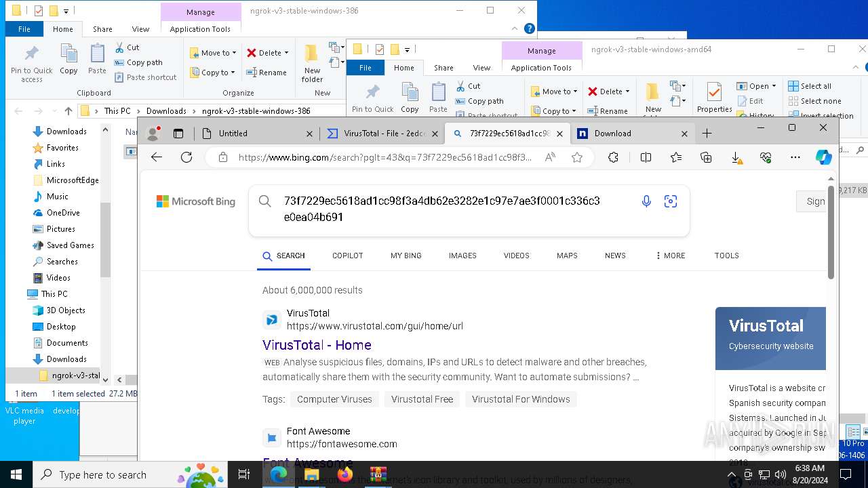The image size is (868, 488).
Task: Click the site info lock icon
Action: pyautogui.click(x=222, y=157)
